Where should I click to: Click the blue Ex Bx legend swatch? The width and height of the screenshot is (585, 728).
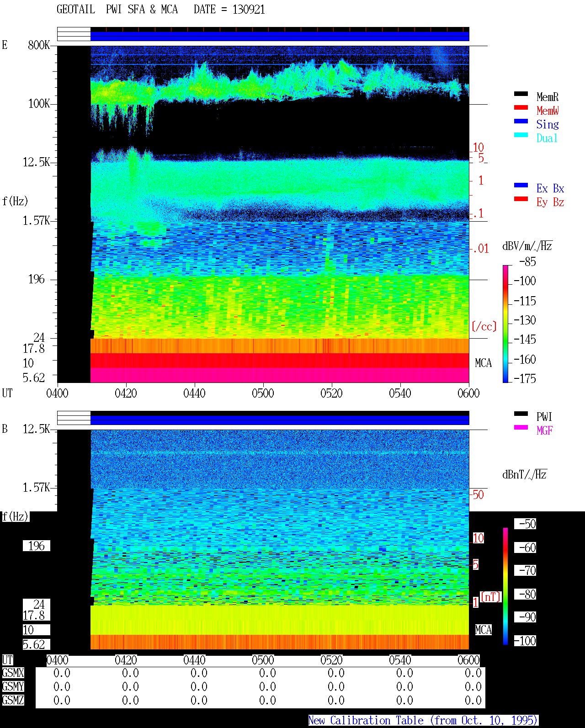(521, 185)
